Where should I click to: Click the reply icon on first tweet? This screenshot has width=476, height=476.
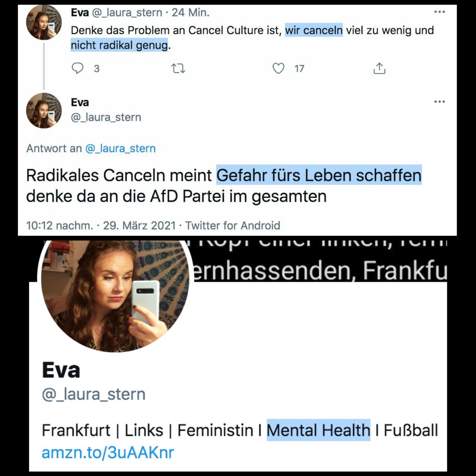(x=77, y=68)
